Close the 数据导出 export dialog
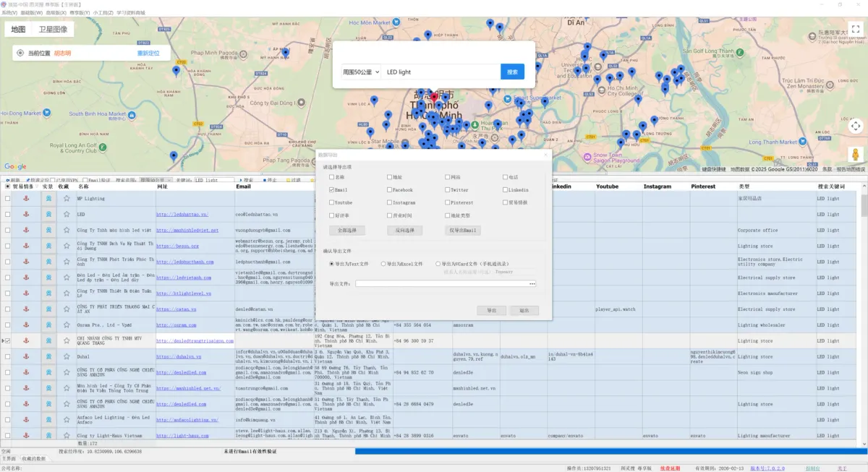868x472 pixels. click(x=545, y=155)
